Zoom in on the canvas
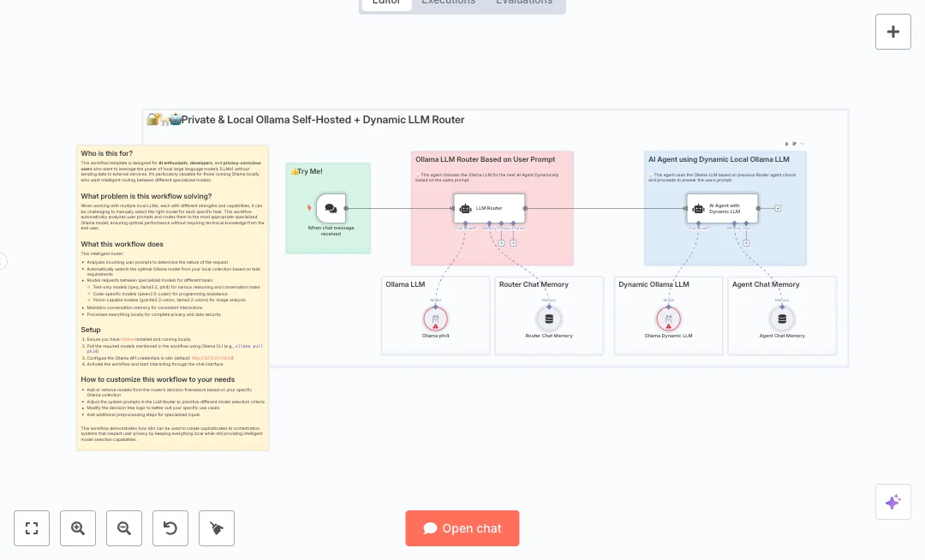Screen dimensions: 925x560 pos(78,528)
